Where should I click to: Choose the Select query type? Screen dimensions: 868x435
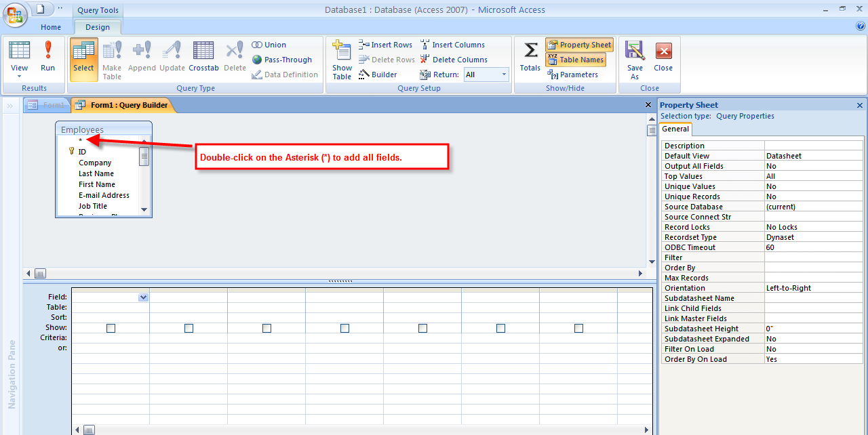tap(83, 58)
